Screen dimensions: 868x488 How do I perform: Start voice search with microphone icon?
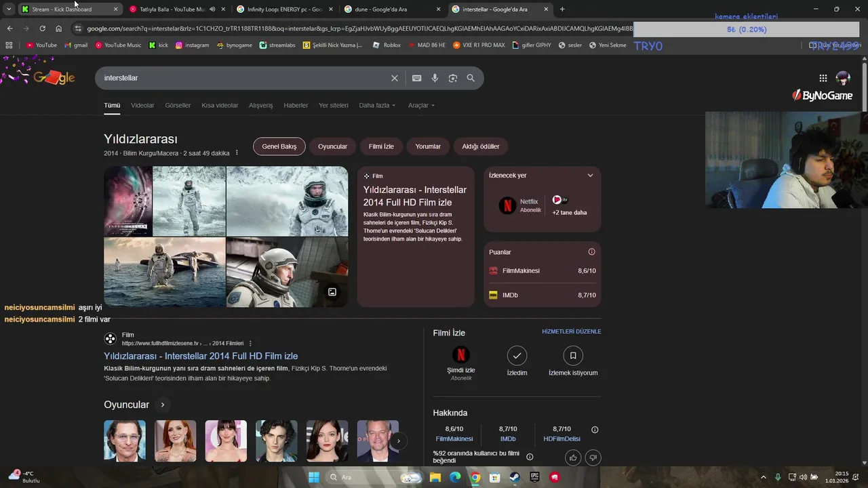[x=435, y=78]
